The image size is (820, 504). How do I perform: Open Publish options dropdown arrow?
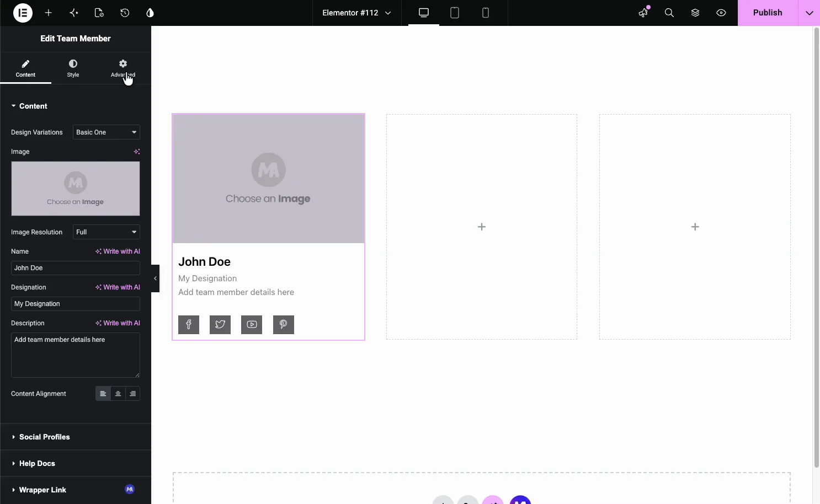pos(809,13)
